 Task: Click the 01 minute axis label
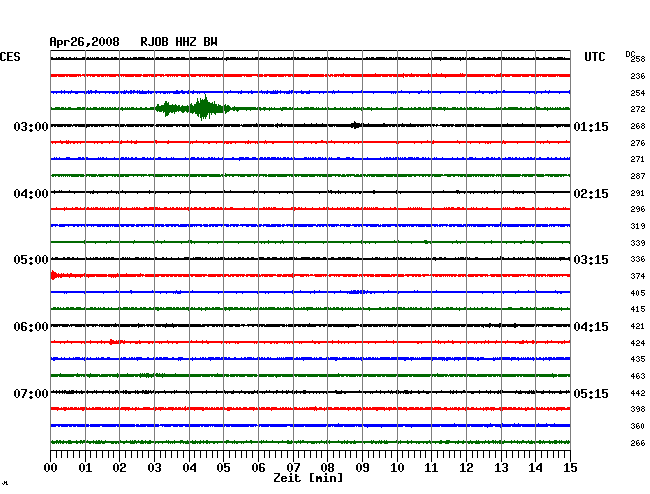point(85,468)
